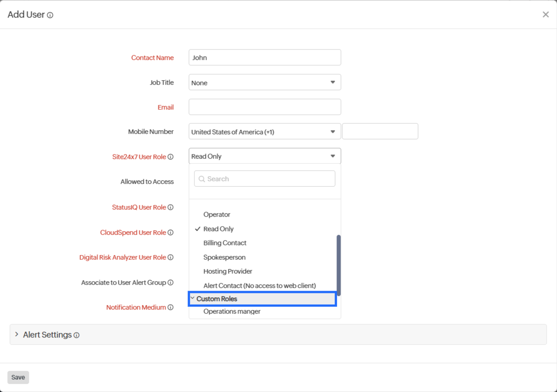Click info icon beside StatusIQ User Role
Viewport: 557px width, 392px height.
coord(170,208)
